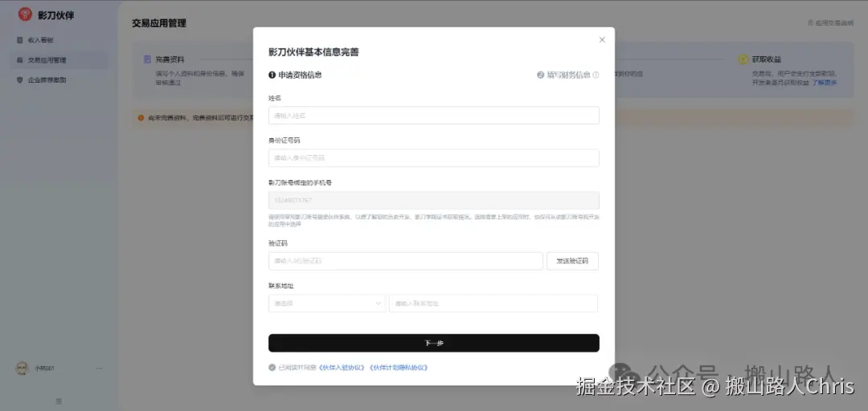This screenshot has width=868, height=411.
Task: Click the black 下一步 button
Action: [x=433, y=343]
